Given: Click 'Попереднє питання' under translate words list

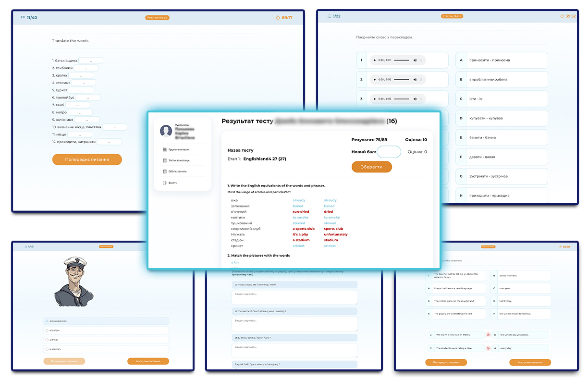Looking at the screenshot, I should [87, 159].
